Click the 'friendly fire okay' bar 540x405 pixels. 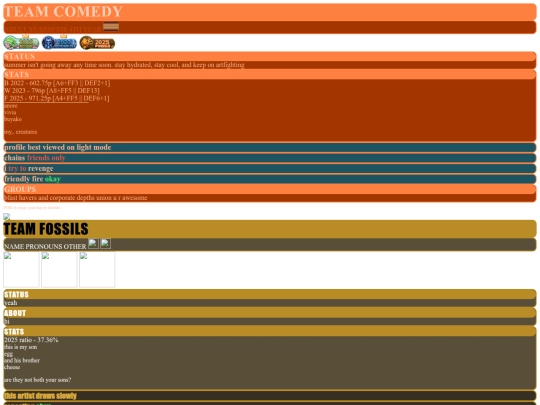coord(270,179)
